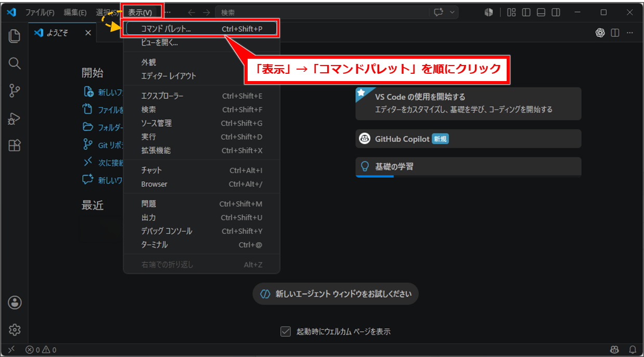Click the errors and warnings indicator in the status bar
The image size is (644, 357).
point(41,350)
